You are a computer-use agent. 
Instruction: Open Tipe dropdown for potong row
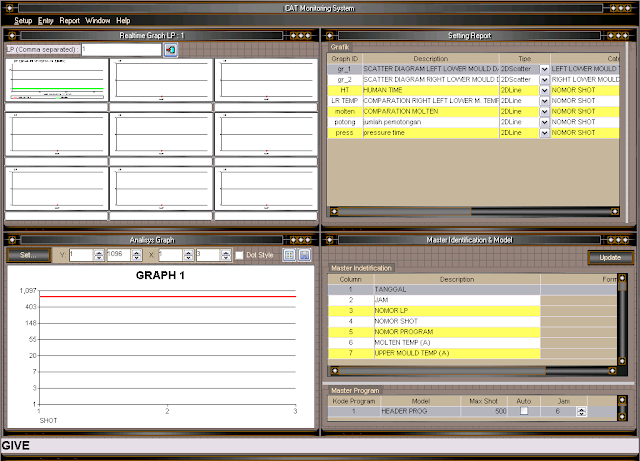(x=544, y=122)
